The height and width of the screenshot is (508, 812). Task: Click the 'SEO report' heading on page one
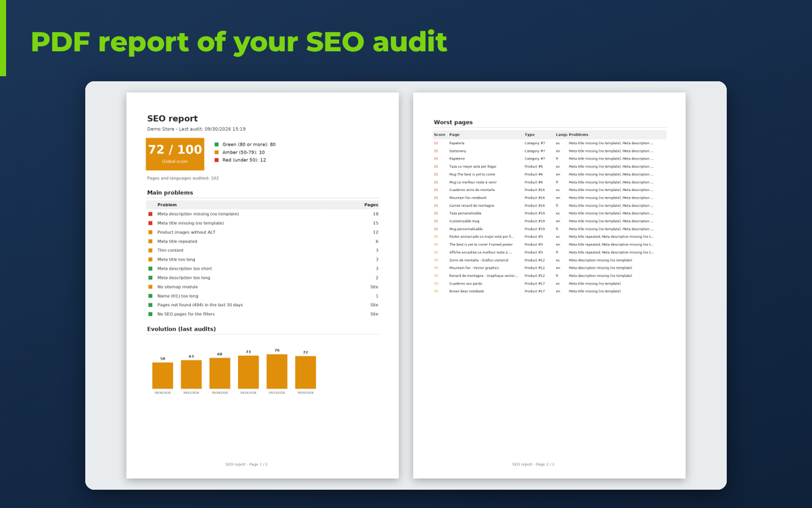click(x=173, y=119)
